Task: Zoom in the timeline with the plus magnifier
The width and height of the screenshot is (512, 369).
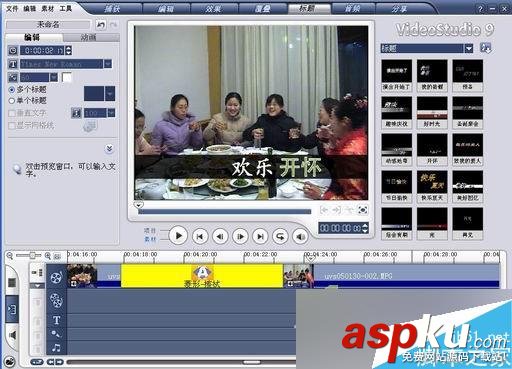Action: (48, 256)
